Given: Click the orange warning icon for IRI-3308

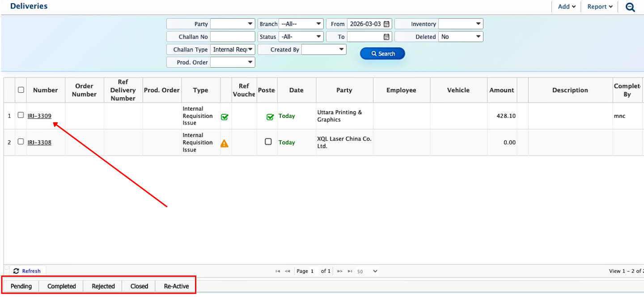Looking at the screenshot, I should coord(225,143).
